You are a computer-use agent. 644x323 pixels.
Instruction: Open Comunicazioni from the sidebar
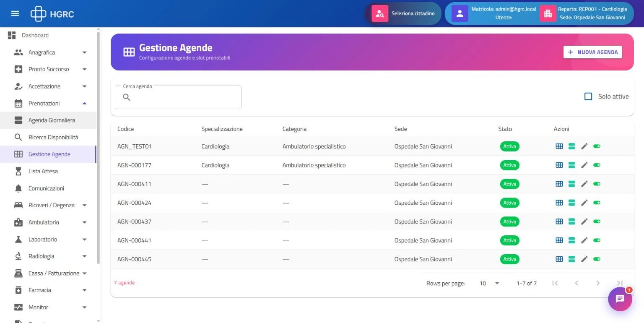(x=48, y=188)
